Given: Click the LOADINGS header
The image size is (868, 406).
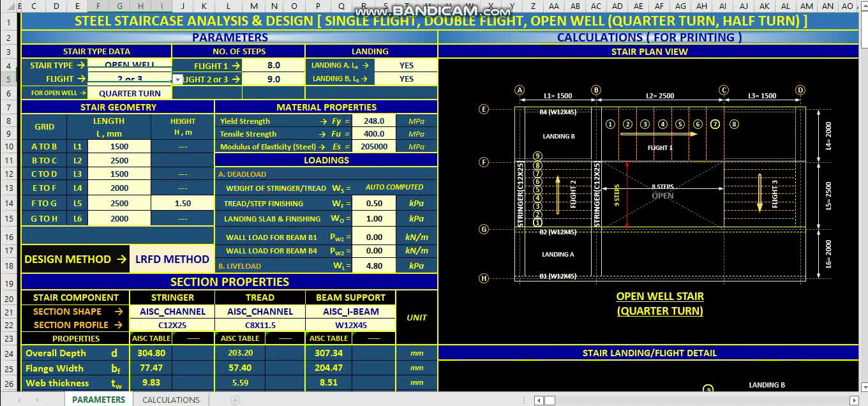Looking at the screenshot, I should point(326,160).
